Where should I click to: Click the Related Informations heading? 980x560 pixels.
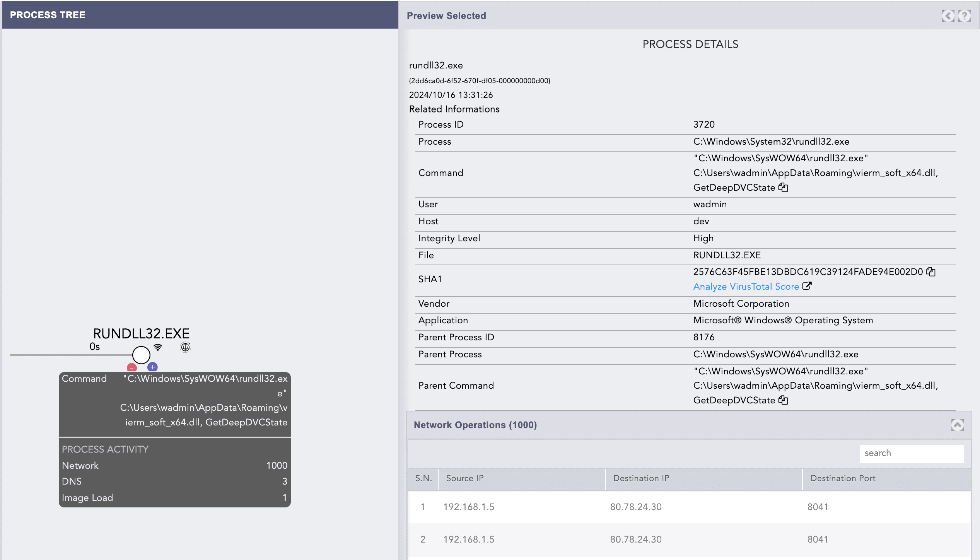tap(454, 109)
